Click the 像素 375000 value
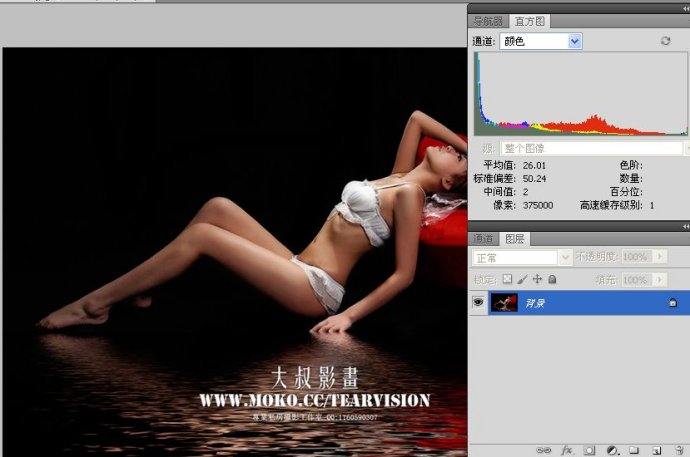This screenshot has width=690, height=457. pos(538,205)
